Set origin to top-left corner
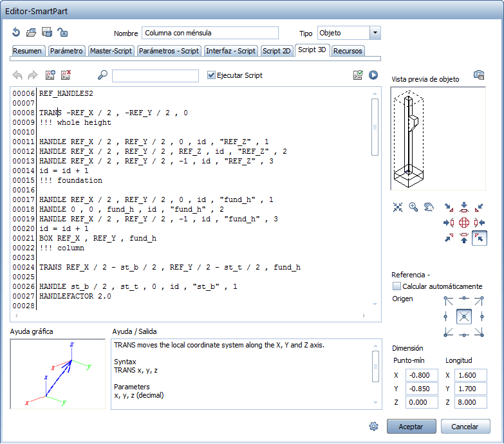Image resolution: width=504 pixels, height=444 pixels. click(x=449, y=301)
